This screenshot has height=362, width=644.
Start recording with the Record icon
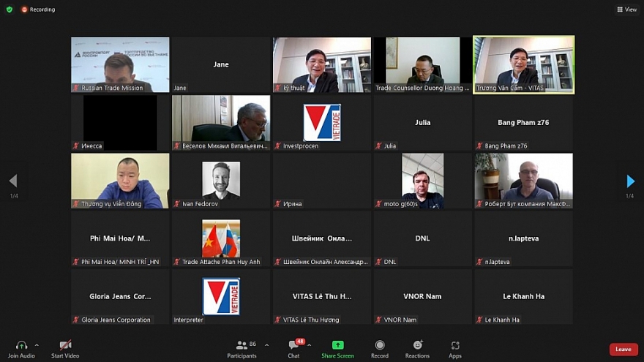[380, 345]
